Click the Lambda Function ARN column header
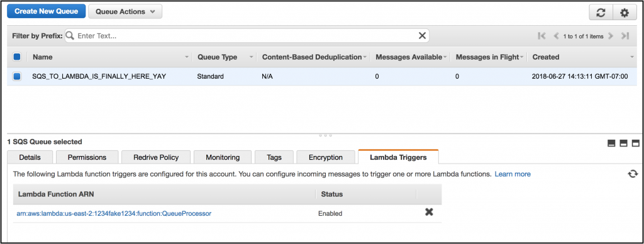Screen dimensions: 644x244 (56, 194)
